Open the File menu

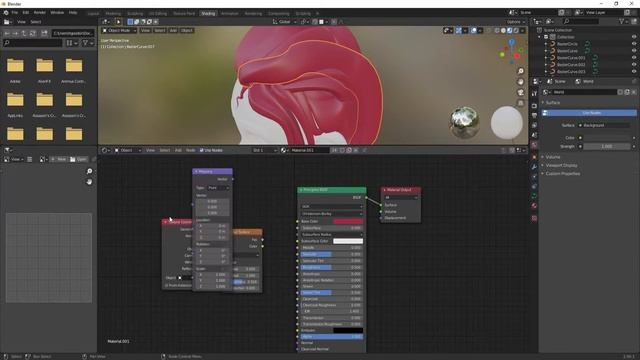click(x=15, y=13)
